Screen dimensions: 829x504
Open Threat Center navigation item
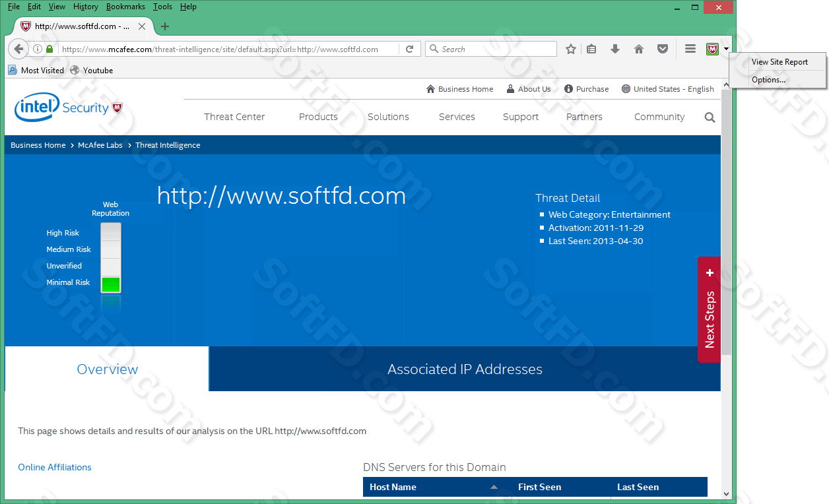coord(234,117)
